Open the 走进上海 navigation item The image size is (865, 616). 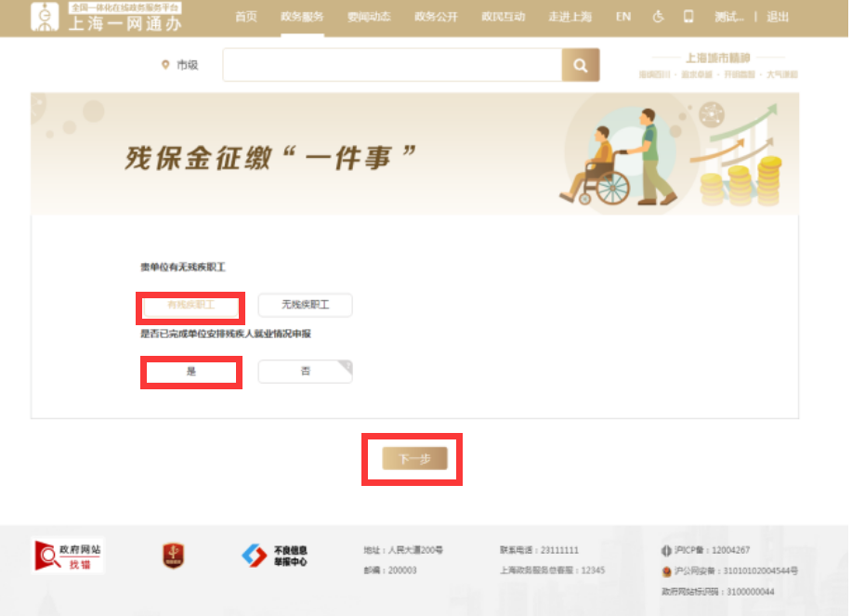(x=570, y=16)
